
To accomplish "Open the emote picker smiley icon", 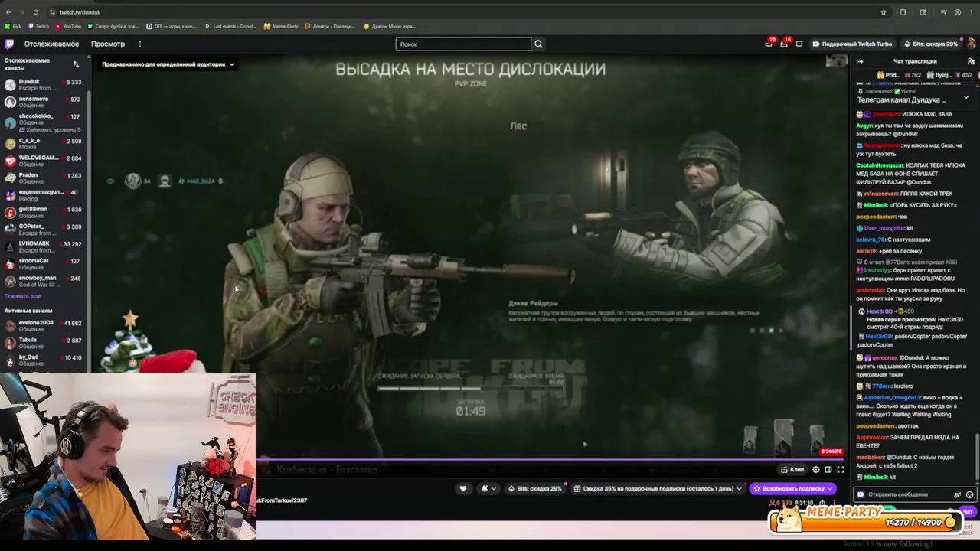I will click(970, 494).
